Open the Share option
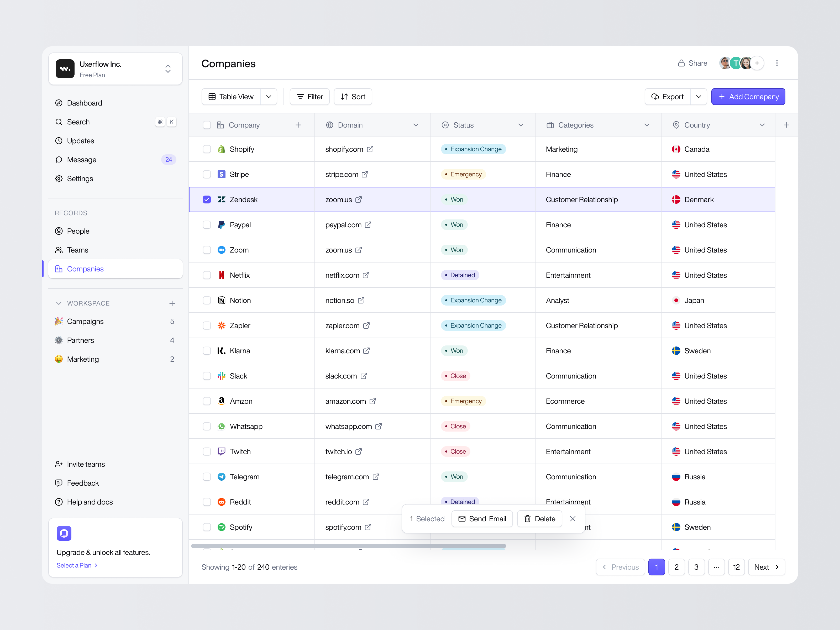 (693, 63)
